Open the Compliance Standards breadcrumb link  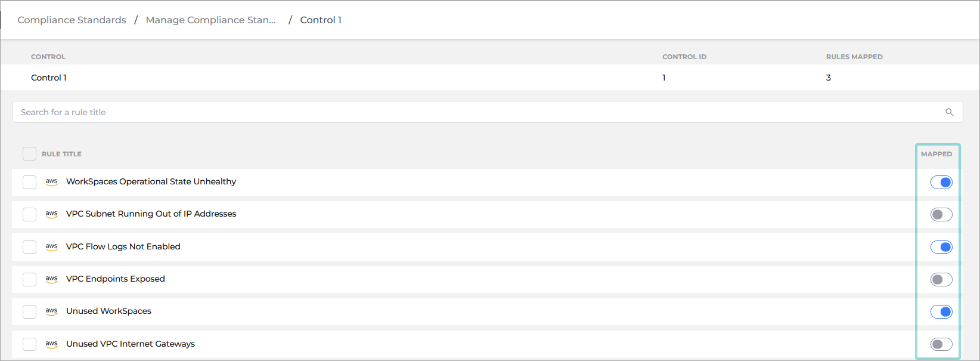coord(72,20)
